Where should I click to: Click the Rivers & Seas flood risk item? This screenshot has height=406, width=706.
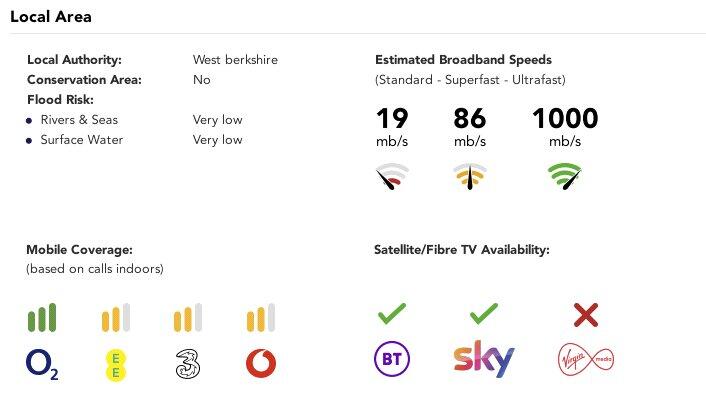point(79,120)
